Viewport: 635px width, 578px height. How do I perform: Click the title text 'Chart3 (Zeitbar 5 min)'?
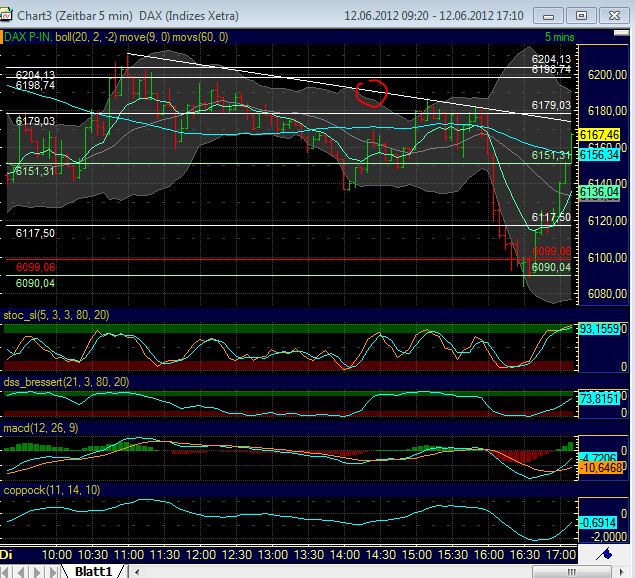(x=75, y=16)
